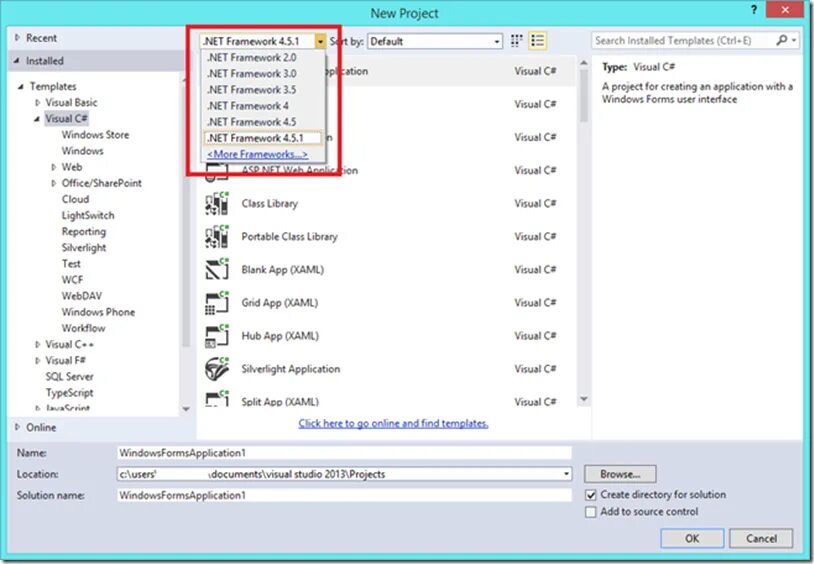Image resolution: width=814 pixels, height=564 pixels.
Task: Click the help question mark icon
Action: coord(753,10)
